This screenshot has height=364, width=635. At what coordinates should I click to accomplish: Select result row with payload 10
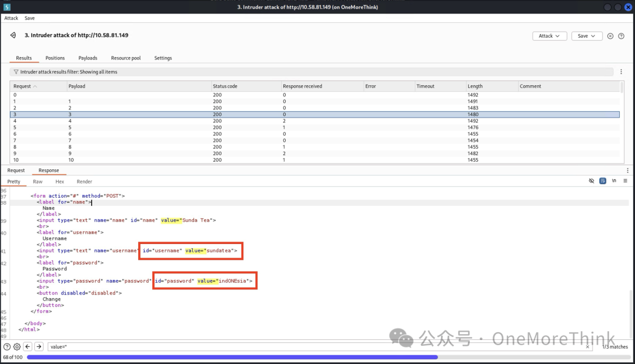pyautogui.click(x=315, y=160)
